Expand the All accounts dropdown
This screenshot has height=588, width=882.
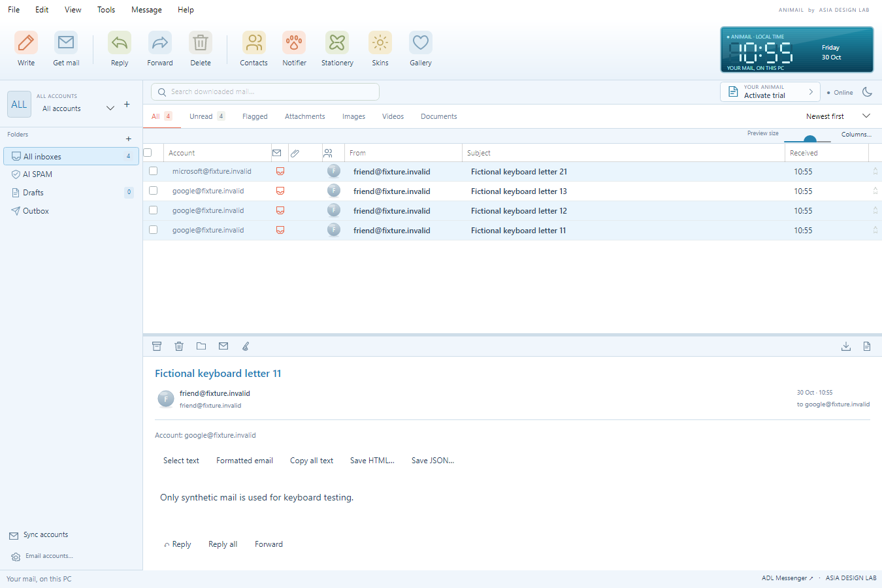(110, 108)
